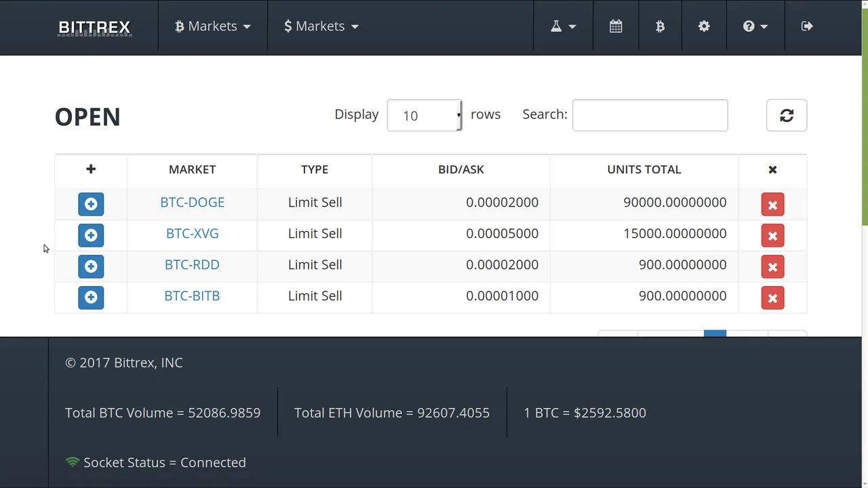
Task: Click the logout icon
Action: (x=807, y=26)
